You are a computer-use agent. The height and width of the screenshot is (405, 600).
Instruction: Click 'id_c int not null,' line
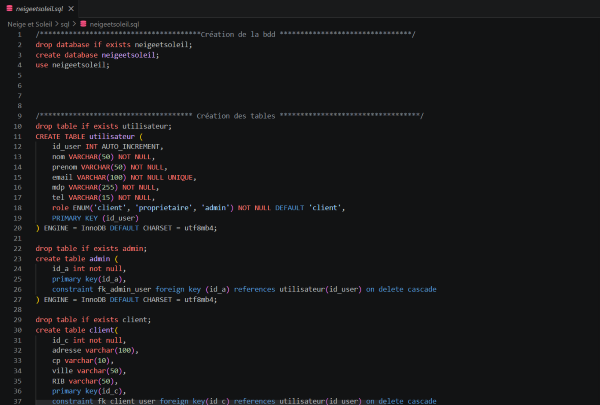(x=89, y=340)
